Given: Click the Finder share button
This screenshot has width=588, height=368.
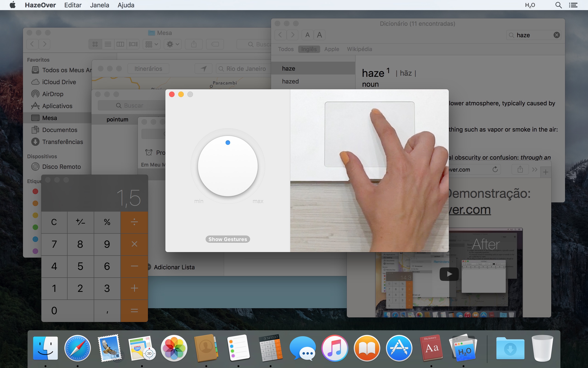Looking at the screenshot, I should [194, 44].
